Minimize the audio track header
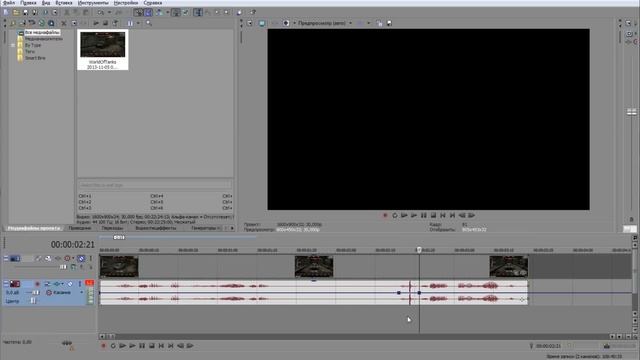 pyautogui.click(x=6, y=284)
